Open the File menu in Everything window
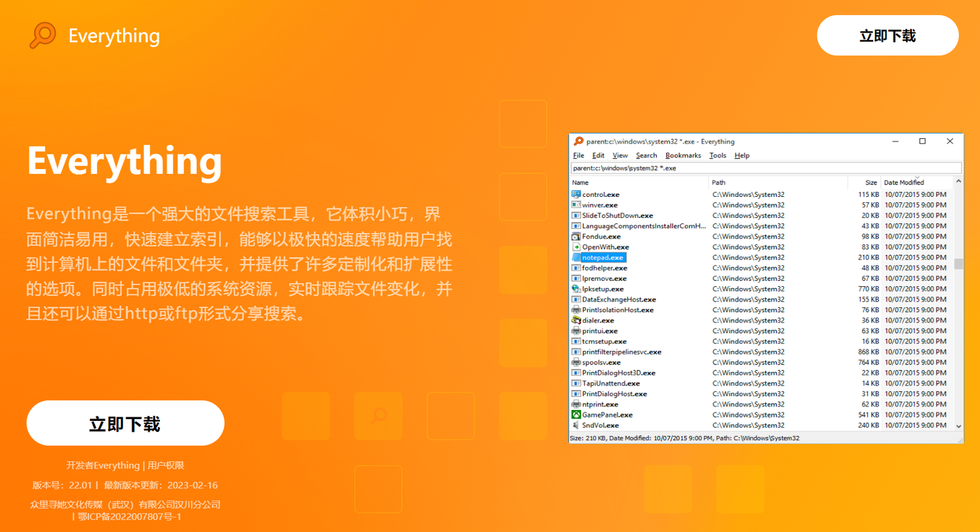The height and width of the screenshot is (532, 980). pyautogui.click(x=578, y=155)
